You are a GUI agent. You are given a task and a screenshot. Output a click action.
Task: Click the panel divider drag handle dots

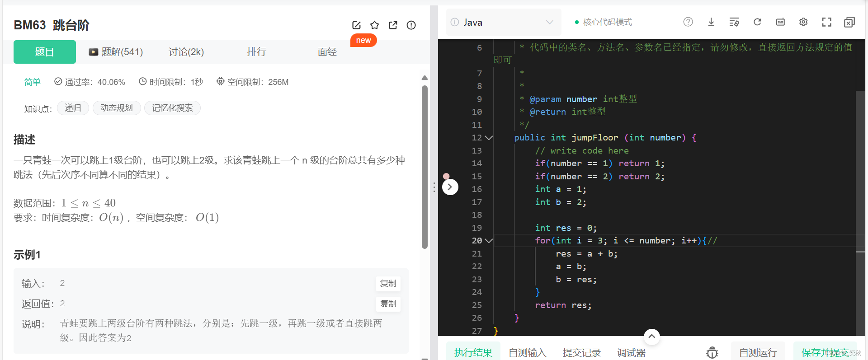pyautogui.click(x=434, y=187)
